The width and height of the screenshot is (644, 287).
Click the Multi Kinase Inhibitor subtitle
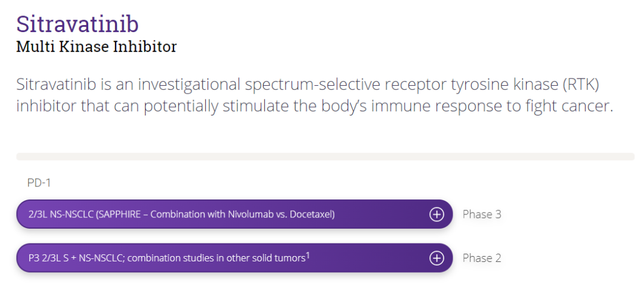pos(97,46)
